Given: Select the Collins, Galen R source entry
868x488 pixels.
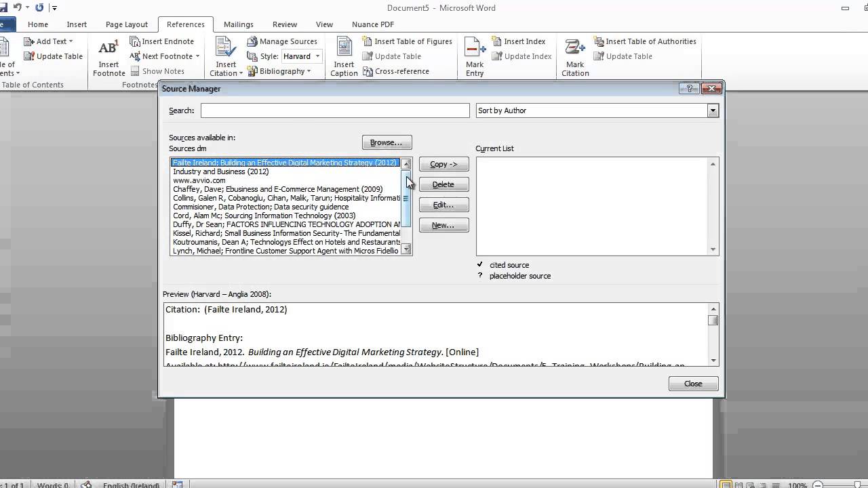Looking at the screenshot, I should coord(285,198).
